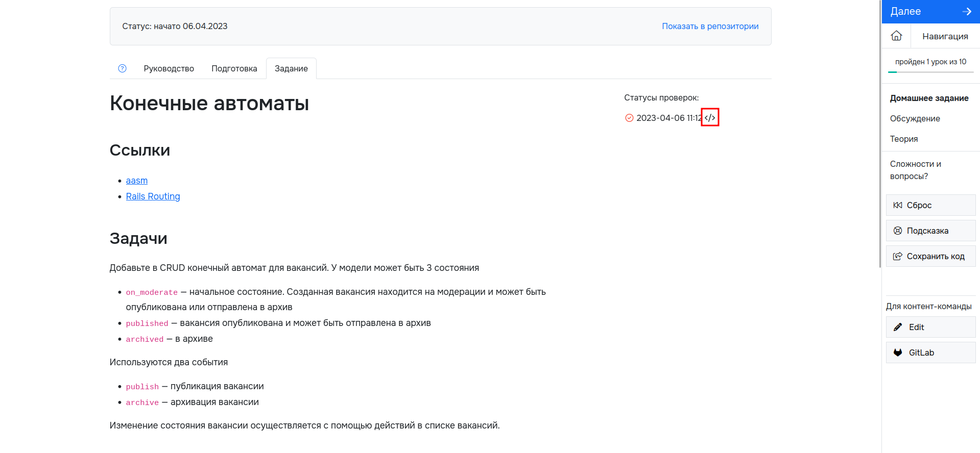The image size is (980, 453).
Task: Open the aasm link
Action: [x=136, y=181]
